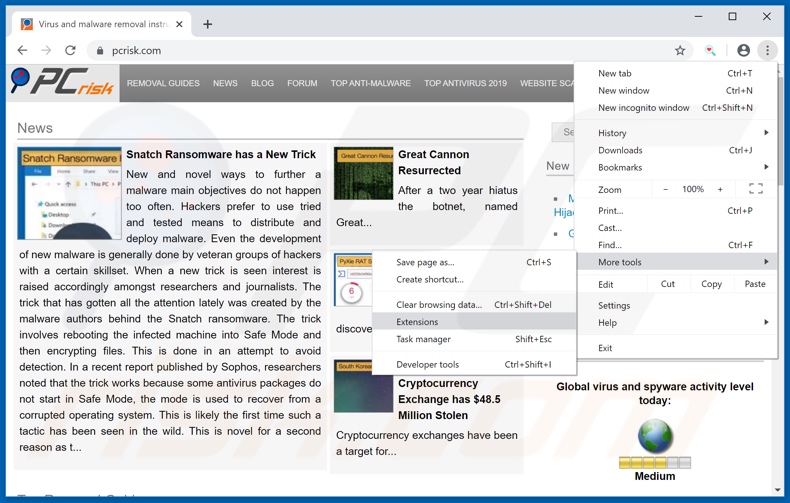Expand the History submenu
Viewport: 790px width, 503px height.
[x=676, y=133]
